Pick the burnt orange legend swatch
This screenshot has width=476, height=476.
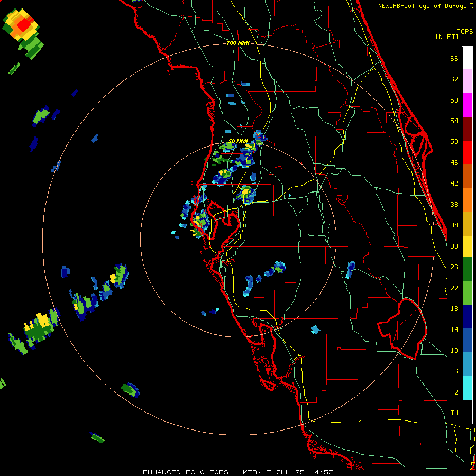467,176
